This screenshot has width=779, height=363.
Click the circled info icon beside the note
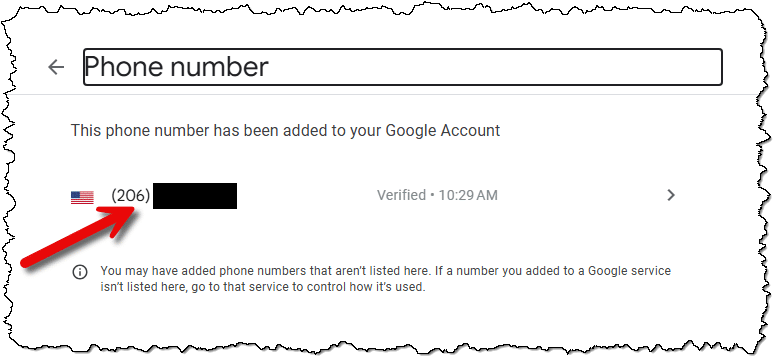pos(79,273)
